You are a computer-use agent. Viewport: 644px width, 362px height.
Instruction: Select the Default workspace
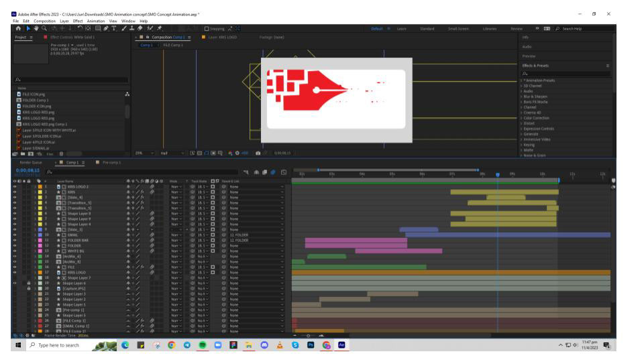pyautogui.click(x=376, y=29)
